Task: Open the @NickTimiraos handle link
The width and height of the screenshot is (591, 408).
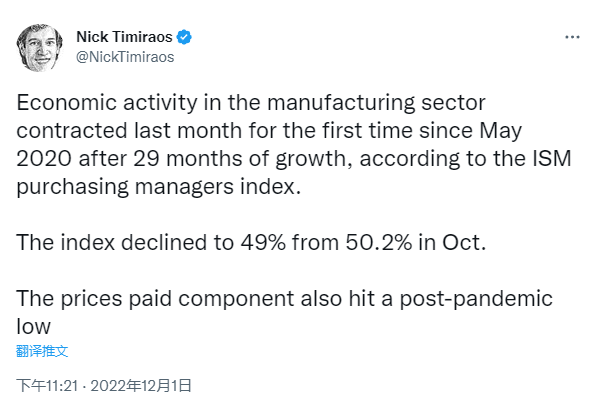Action: pyautogui.click(x=125, y=57)
